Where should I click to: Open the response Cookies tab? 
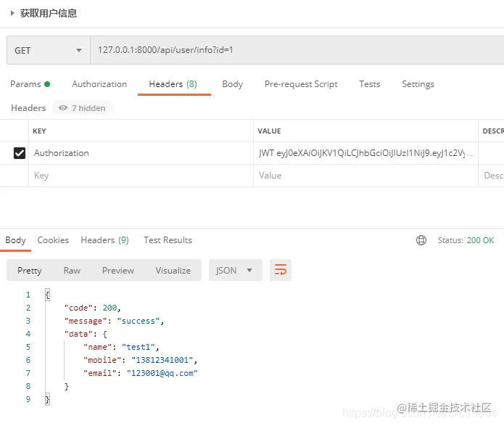pyautogui.click(x=53, y=240)
